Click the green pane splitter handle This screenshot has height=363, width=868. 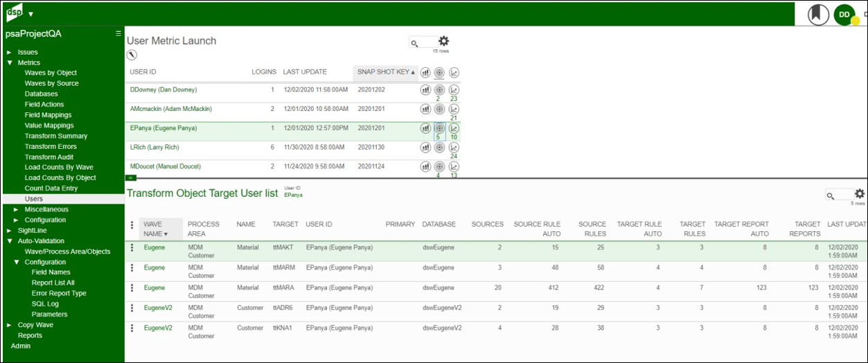[131, 178]
